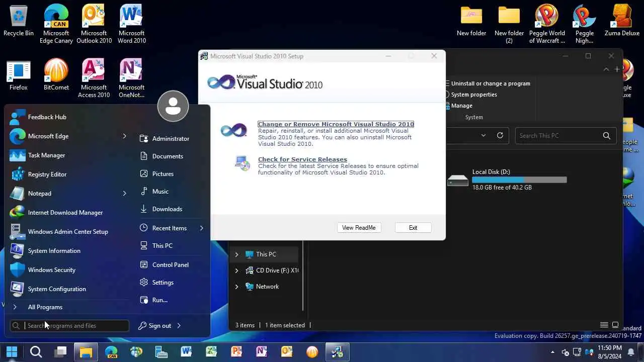
Task: Select Local Disk (D:) drive
Action: click(507, 179)
